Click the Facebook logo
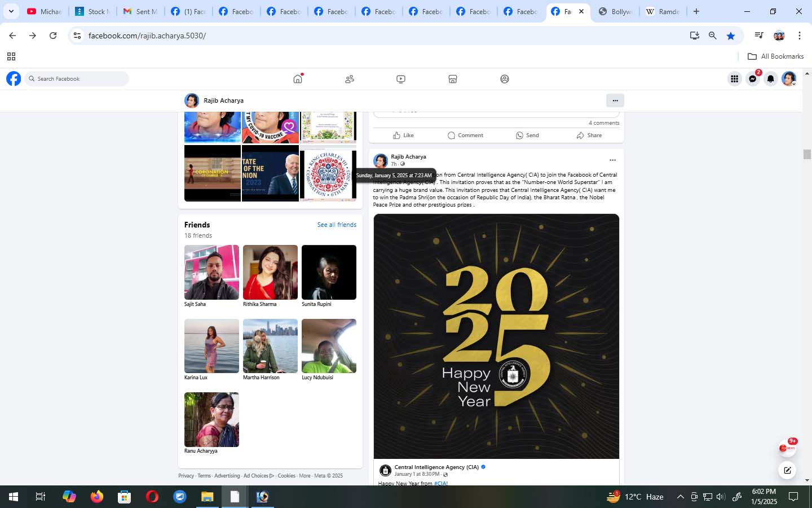This screenshot has width=812, height=508. [x=14, y=78]
